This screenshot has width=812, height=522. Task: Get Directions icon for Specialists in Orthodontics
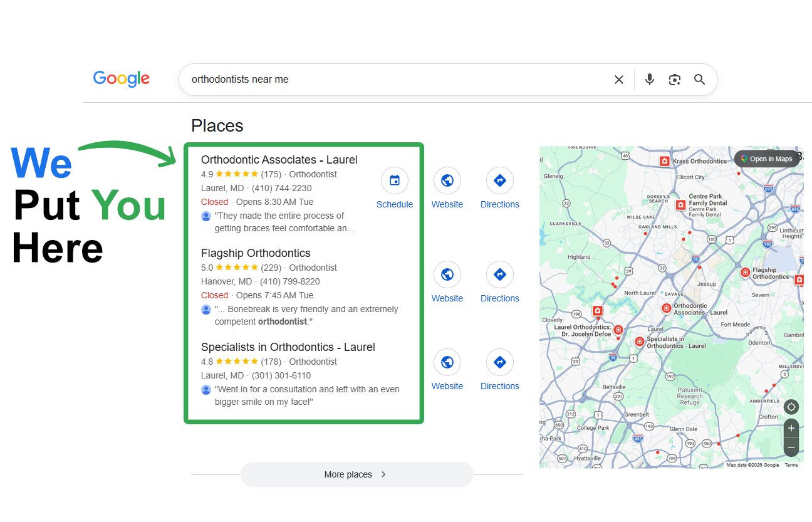(500, 362)
